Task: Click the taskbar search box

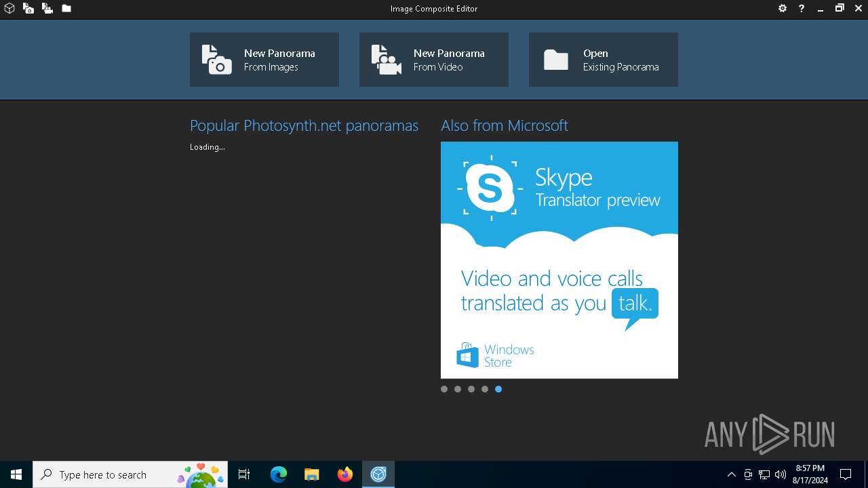Action: [x=131, y=474]
